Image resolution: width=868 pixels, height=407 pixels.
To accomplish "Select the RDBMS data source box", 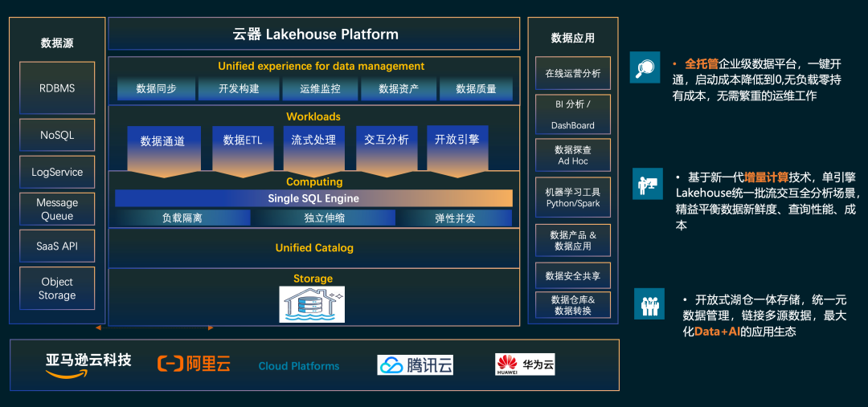I will click(x=57, y=88).
